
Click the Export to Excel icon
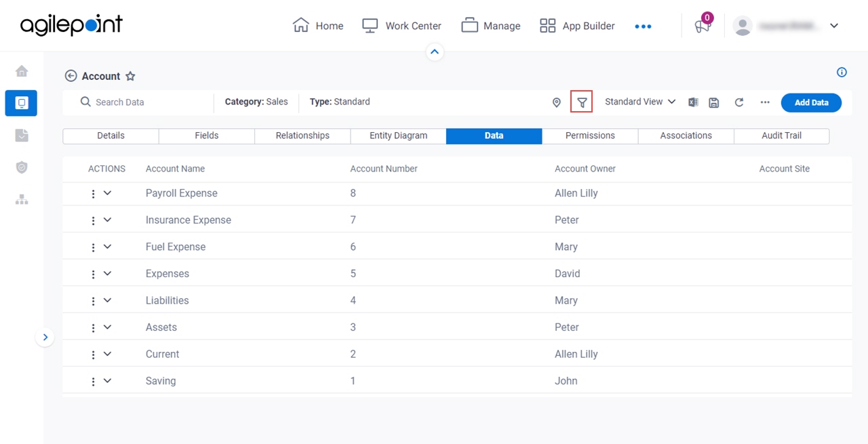click(x=693, y=102)
